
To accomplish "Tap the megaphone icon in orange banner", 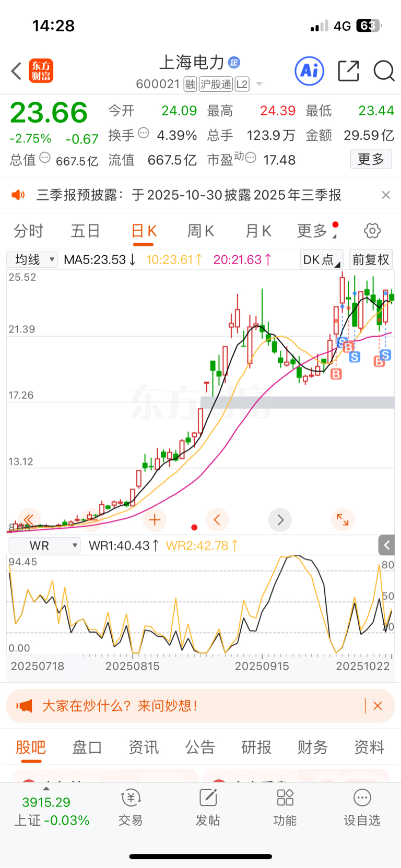I will [24, 706].
